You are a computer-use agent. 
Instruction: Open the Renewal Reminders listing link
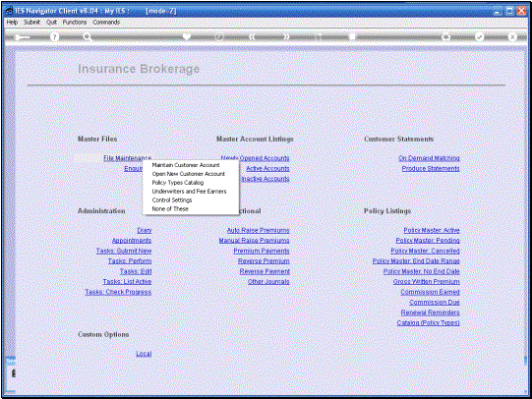(x=430, y=313)
